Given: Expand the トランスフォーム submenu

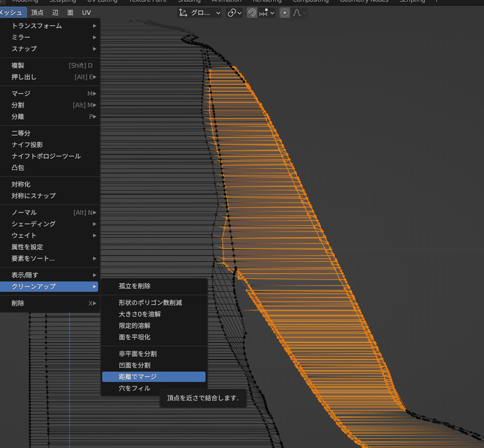Looking at the screenshot, I should coord(49,26).
